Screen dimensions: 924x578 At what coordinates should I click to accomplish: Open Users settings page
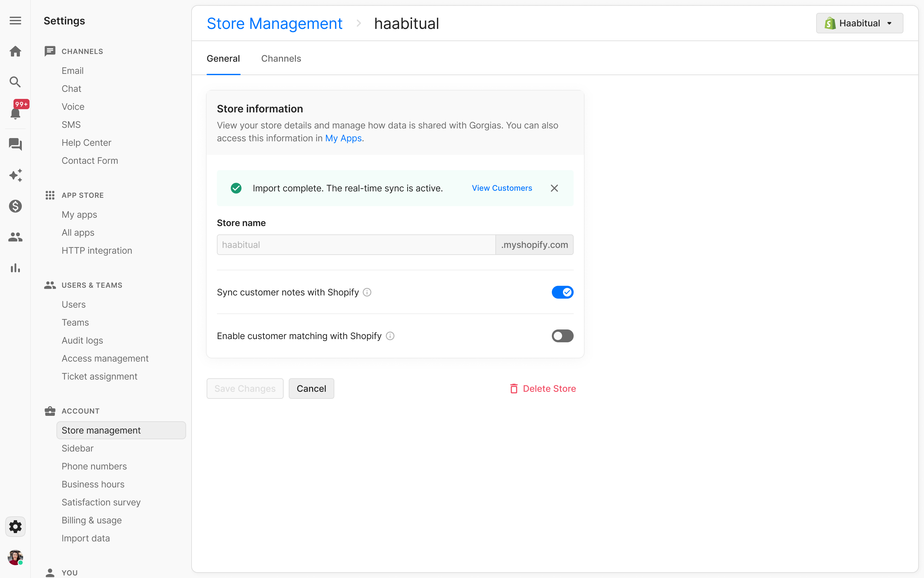point(74,304)
